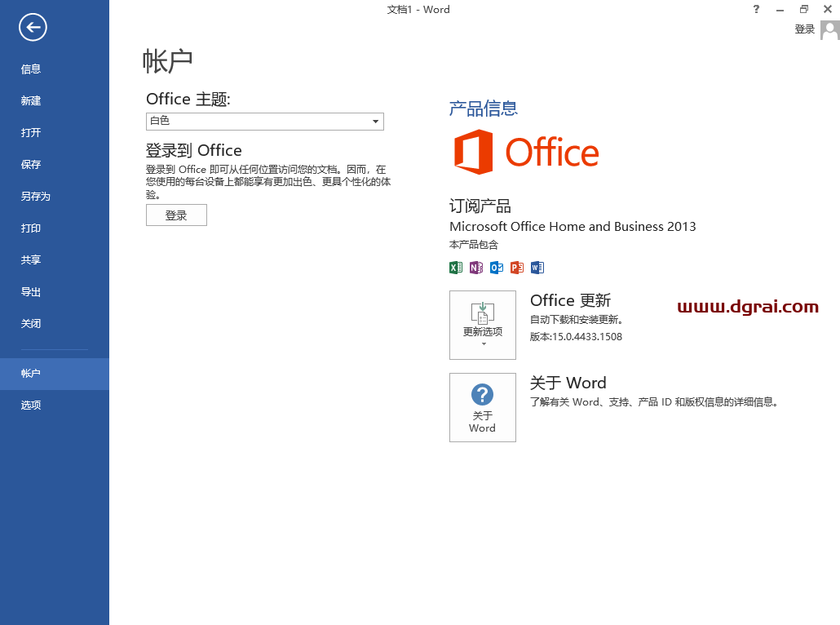
Task: Click the PowerPoint app icon
Action: tap(517, 268)
